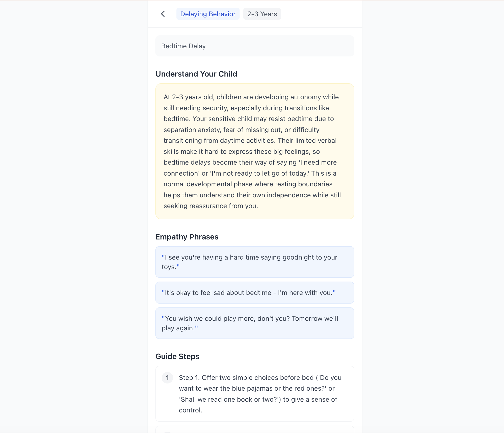Choose "It's okay to feel sad about bedtime" phrase
The image size is (504, 433).
254,293
